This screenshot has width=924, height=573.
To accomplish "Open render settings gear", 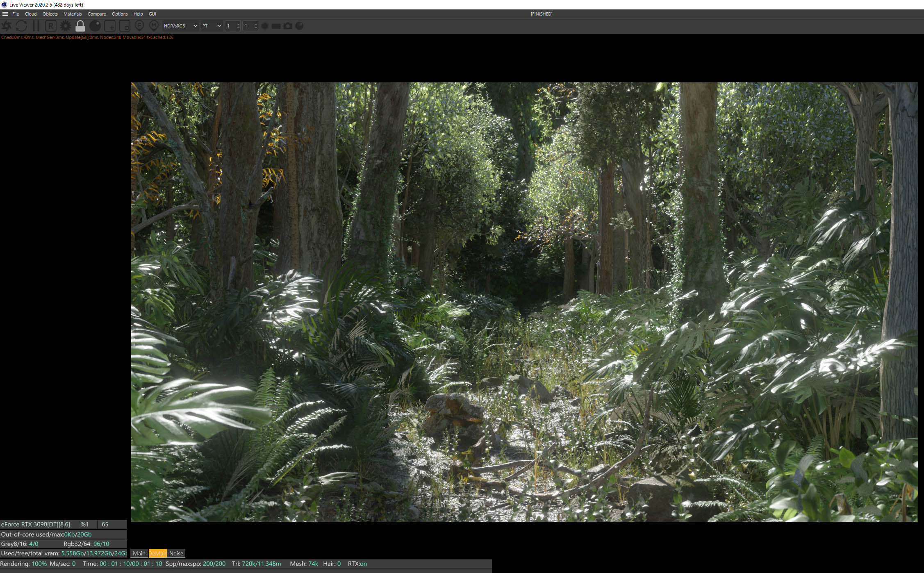I will click(66, 26).
